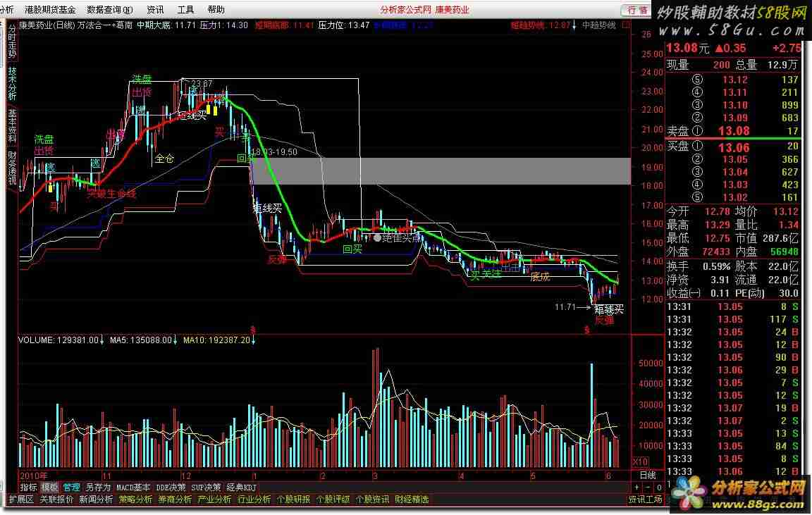Viewport: 812px width, 515px height.
Task: Apply the MACD基本 template
Action: pos(133,487)
